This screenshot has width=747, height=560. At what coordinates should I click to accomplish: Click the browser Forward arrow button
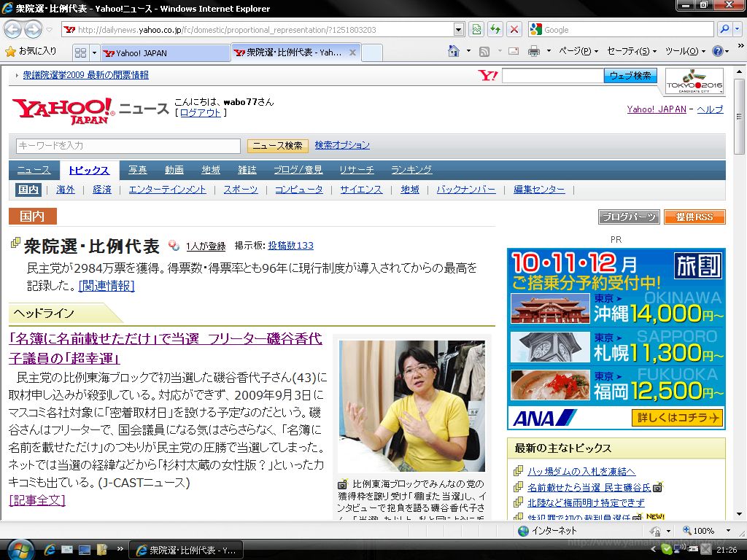32,29
